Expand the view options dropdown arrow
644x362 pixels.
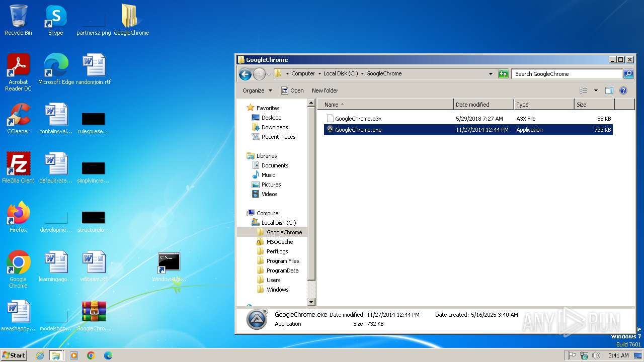click(596, 90)
